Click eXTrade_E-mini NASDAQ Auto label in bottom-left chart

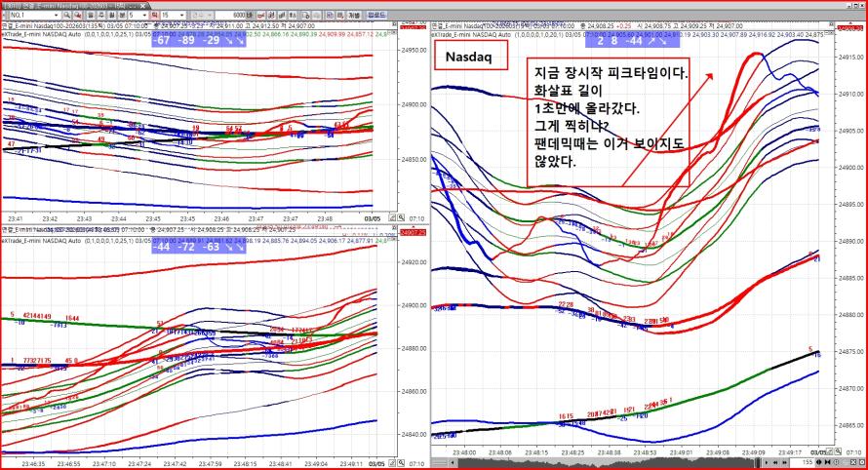tap(41, 241)
